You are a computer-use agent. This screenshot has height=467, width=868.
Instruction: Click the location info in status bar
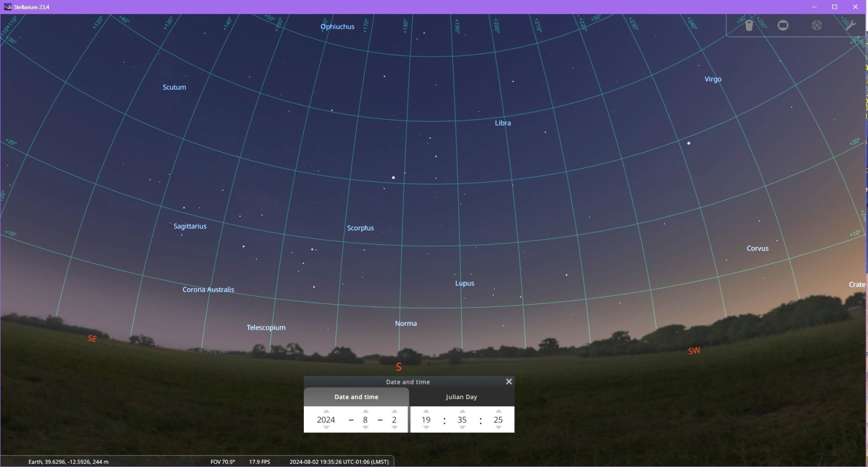click(x=68, y=462)
